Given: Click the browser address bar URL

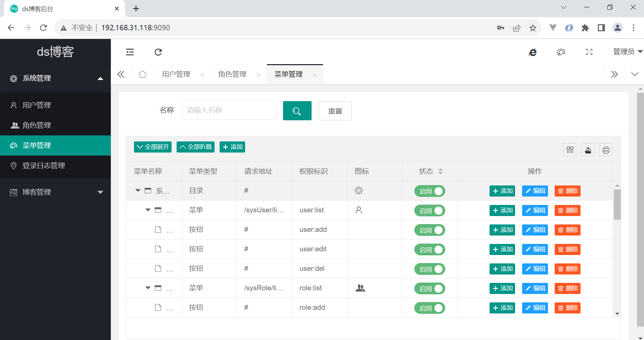Looking at the screenshot, I should pos(136,28).
